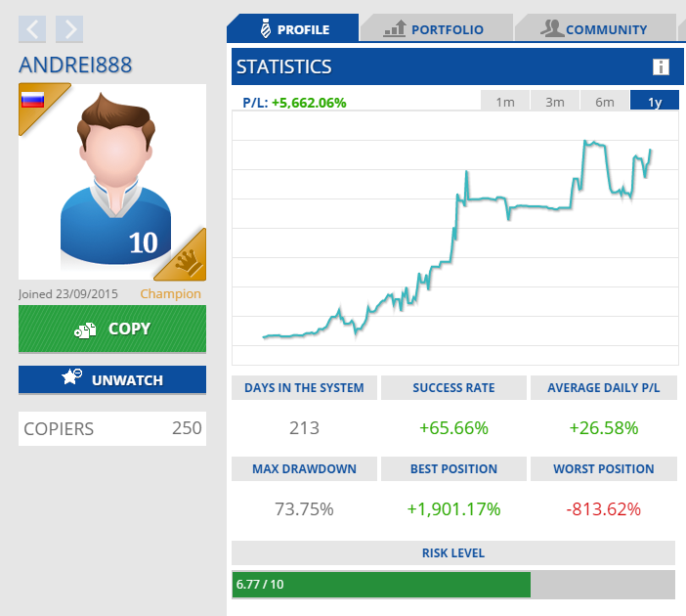Click the Copiers count row
The image size is (686, 616).
tap(112, 428)
